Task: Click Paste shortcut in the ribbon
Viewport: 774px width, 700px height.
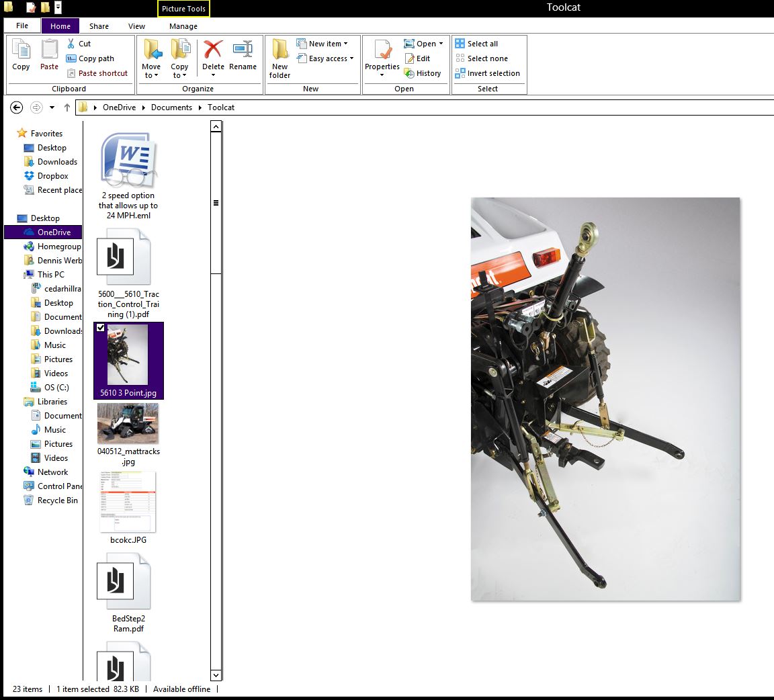Action: [97, 73]
